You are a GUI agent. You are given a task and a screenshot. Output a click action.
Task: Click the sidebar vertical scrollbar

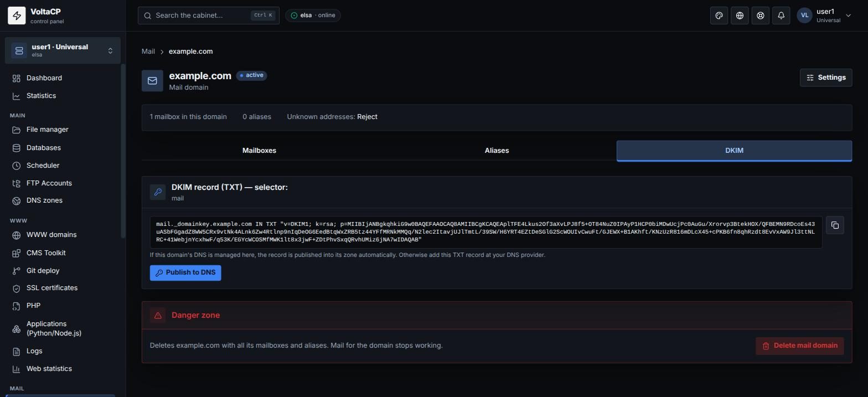click(123, 151)
